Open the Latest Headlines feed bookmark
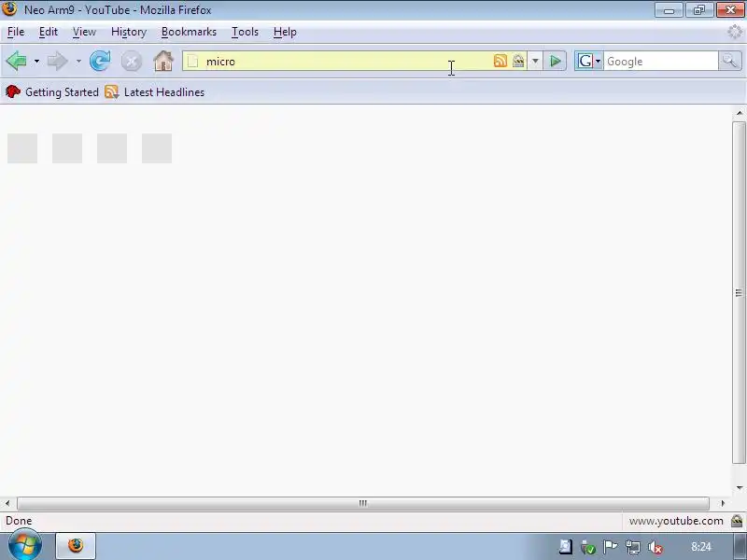Image resolution: width=747 pixels, height=560 pixels. tap(154, 91)
